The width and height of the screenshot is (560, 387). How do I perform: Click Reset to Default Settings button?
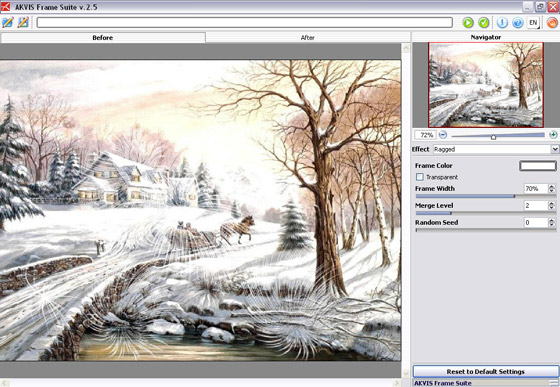tap(485, 371)
